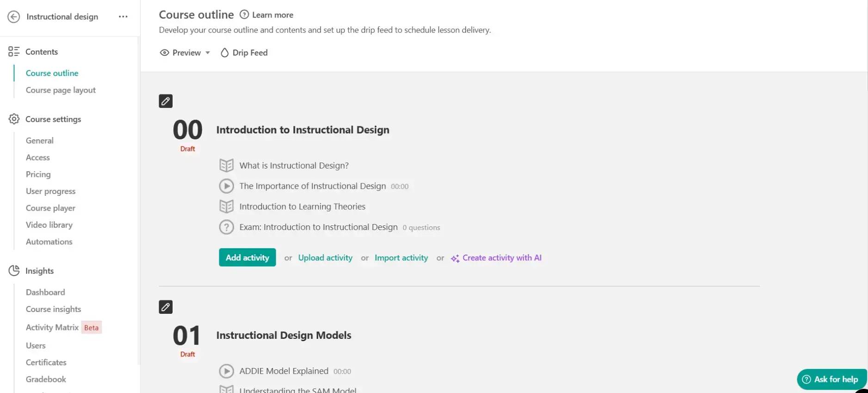Open Course page layout

61,90
